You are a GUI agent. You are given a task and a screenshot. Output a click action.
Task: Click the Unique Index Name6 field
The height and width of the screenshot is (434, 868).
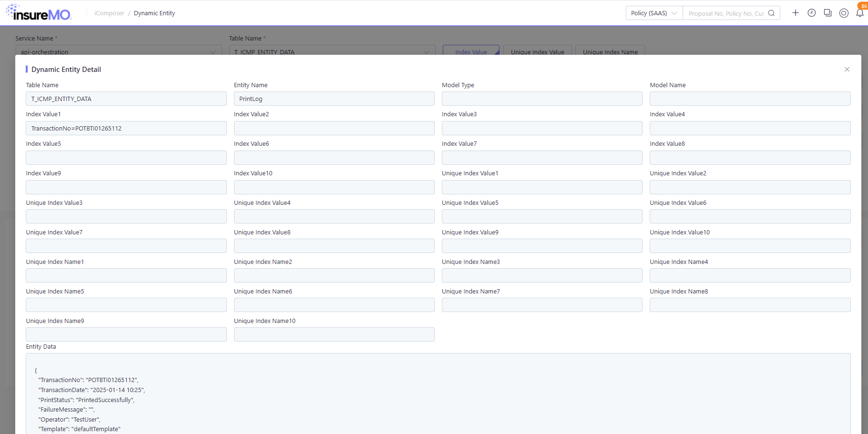334,305
